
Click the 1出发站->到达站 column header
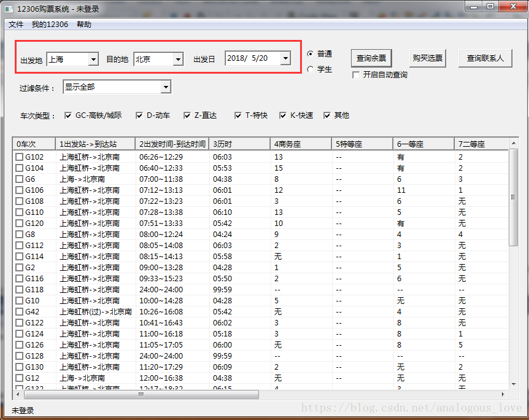coord(95,144)
